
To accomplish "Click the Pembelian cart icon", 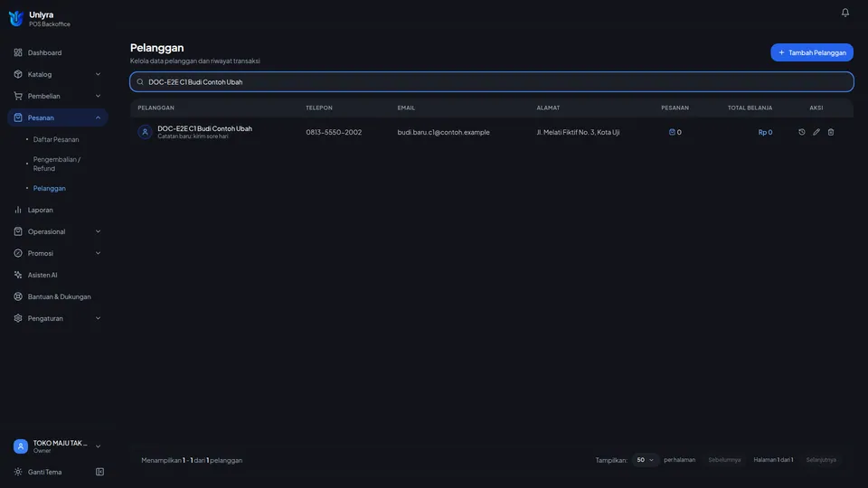I will (x=18, y=96).
